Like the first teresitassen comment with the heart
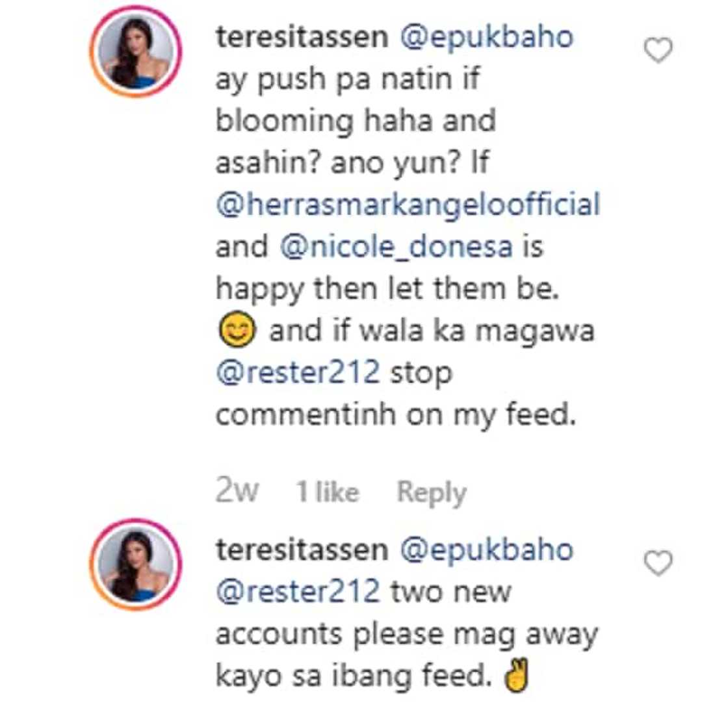The height and width of the screenshot is (723, 728). (x=658, y=50)
